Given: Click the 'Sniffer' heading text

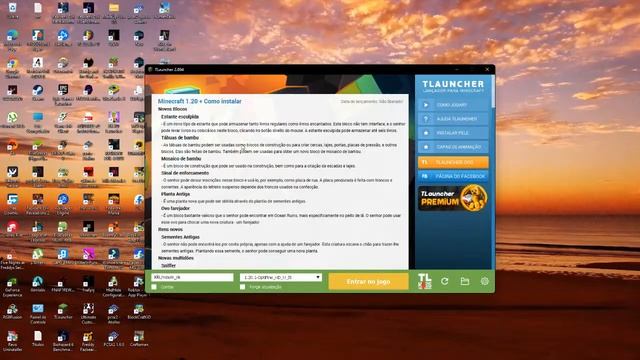Looking at the screenshot, I should coord(168,265).
